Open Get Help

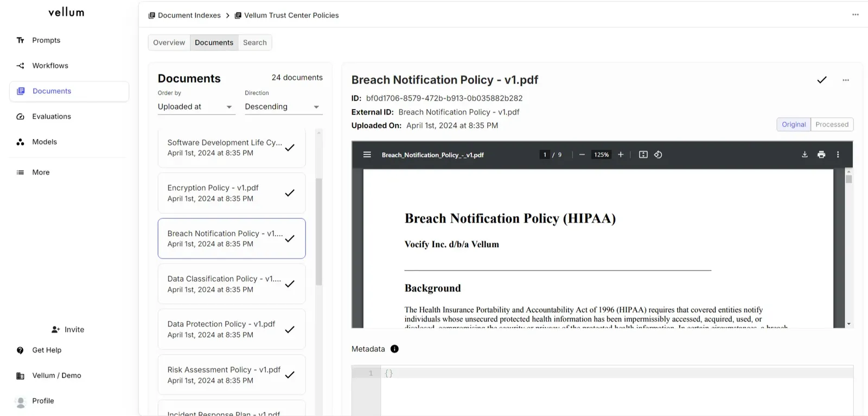click(69, 350)
